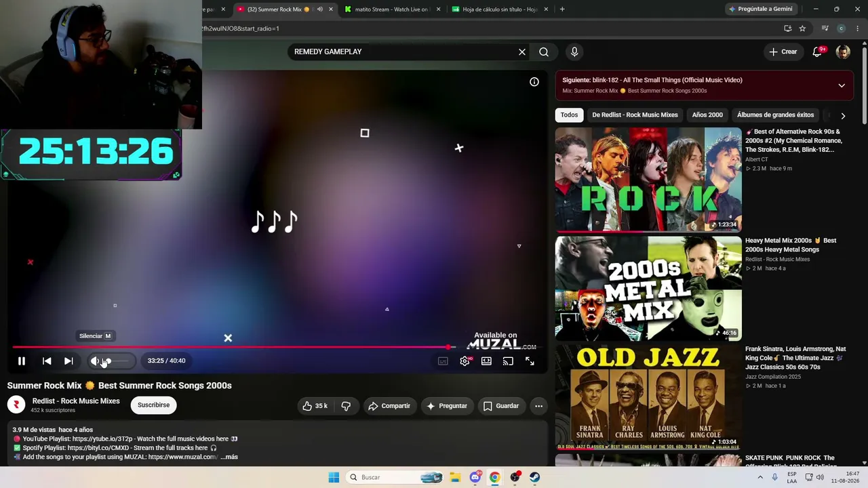This screenshot has height=488, width=868.
Task: Open the Best of Alternative Rock 90s title
Action: point(793,140)
